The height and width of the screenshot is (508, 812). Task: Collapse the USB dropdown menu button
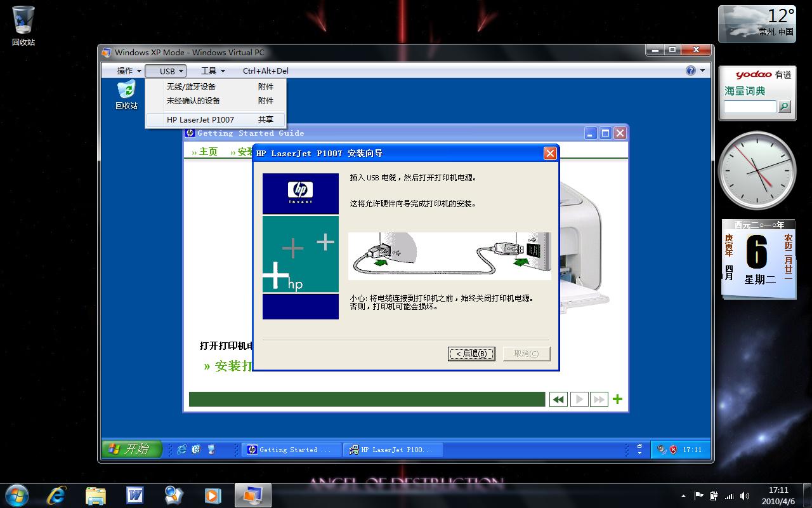click(166, 71)
